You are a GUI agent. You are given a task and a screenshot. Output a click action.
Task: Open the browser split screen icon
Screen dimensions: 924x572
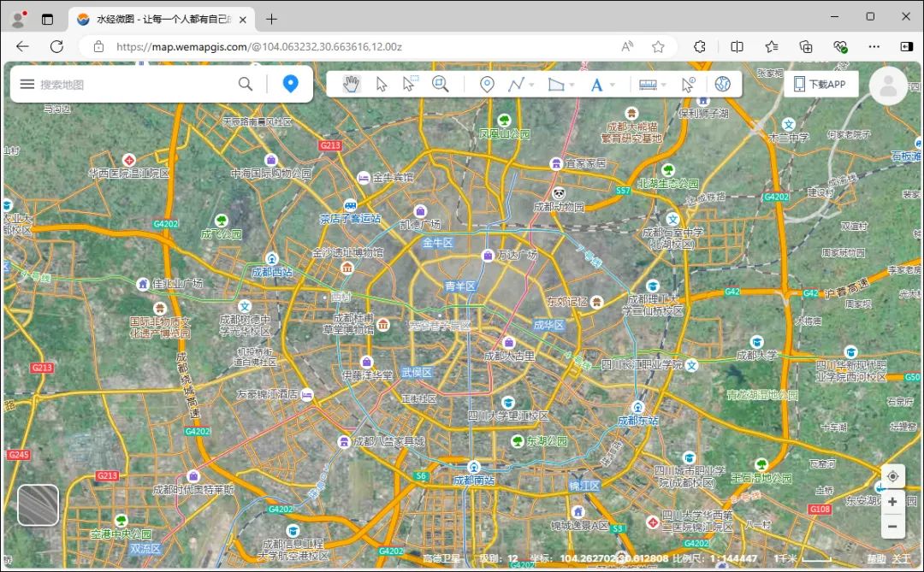737,46
